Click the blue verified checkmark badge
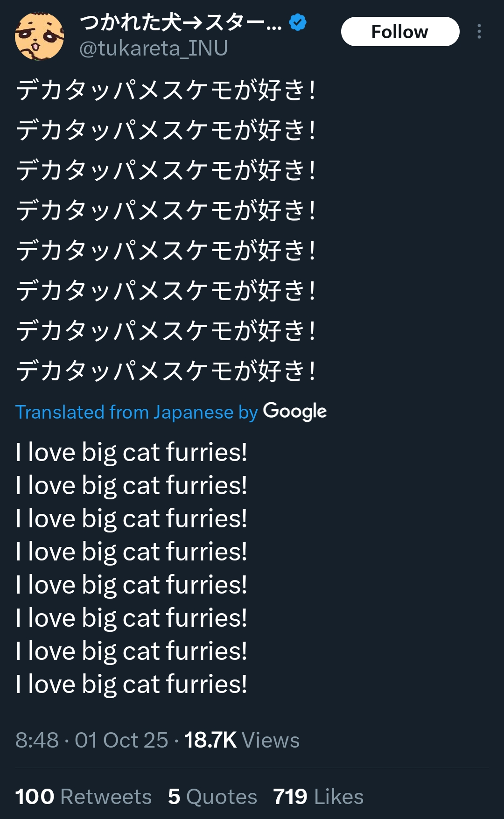The height and width of the screenshot is (819, 504). (x=298, y=22)
